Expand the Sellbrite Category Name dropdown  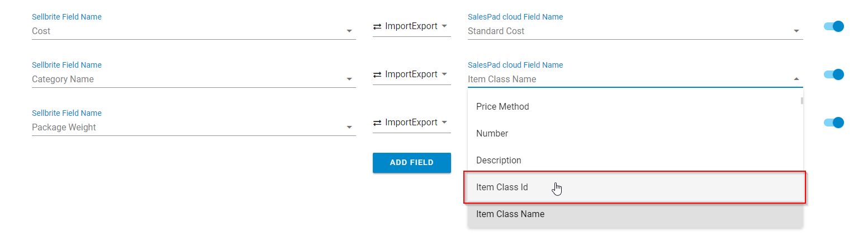coord(349,79)
